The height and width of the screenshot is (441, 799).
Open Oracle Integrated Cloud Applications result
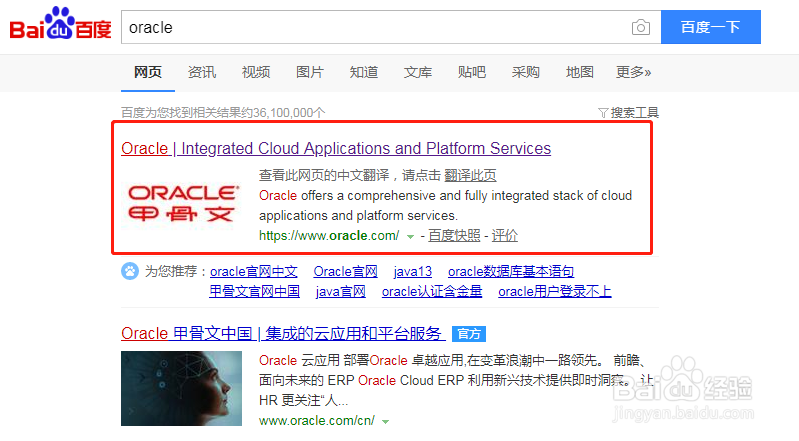pos(336,148)
